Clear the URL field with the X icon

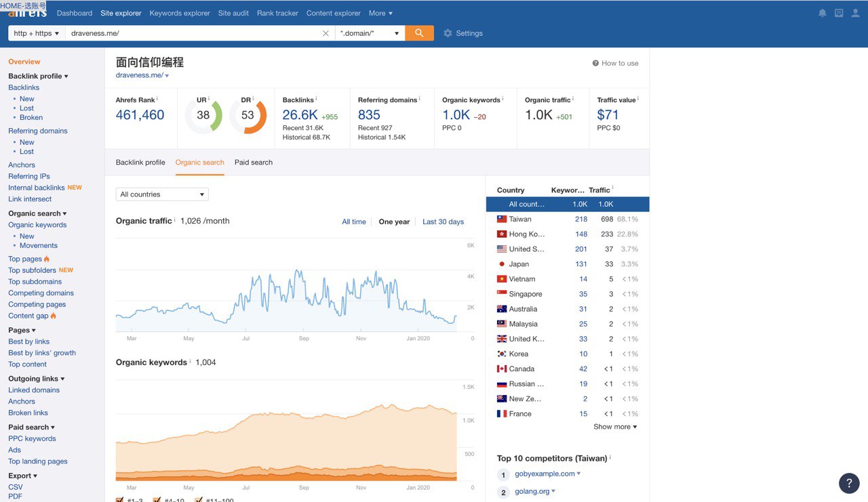(x=325, y=33)
